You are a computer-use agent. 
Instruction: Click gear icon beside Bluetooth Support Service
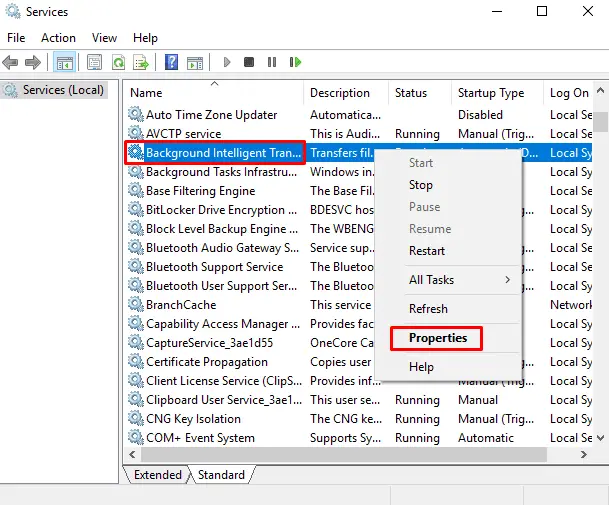click(x=136, y=266)
